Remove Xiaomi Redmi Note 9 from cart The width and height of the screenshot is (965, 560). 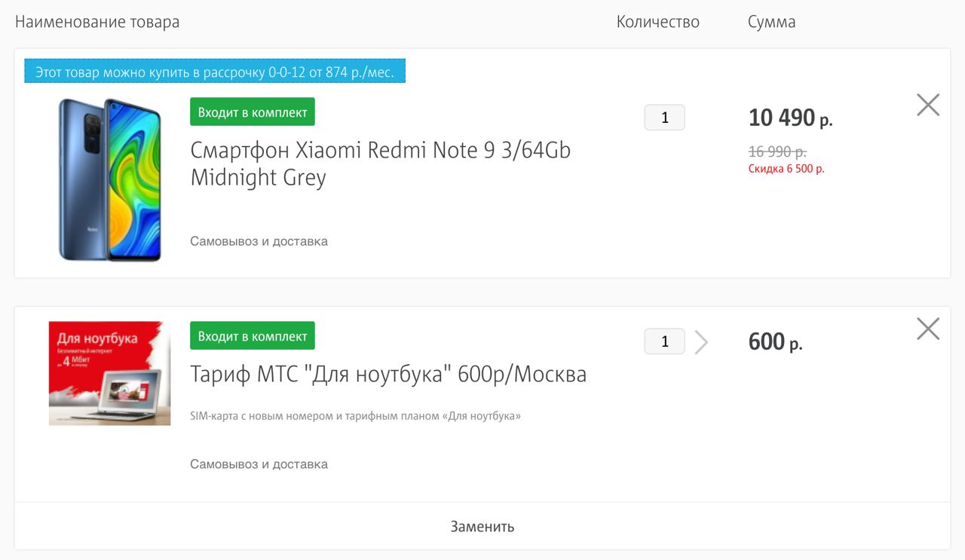point(928,105)
